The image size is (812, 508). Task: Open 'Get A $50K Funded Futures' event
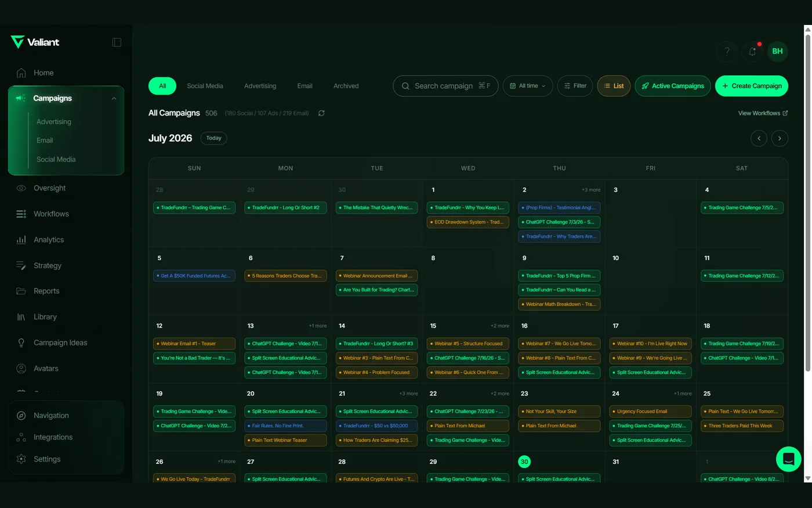pos(194,276)
